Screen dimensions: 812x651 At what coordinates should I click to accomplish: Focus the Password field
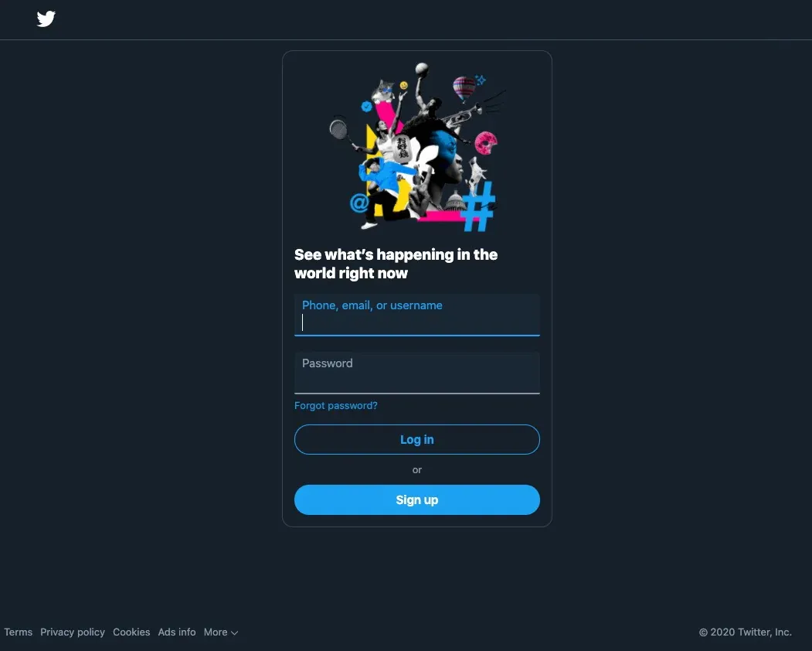coord(416,375)
